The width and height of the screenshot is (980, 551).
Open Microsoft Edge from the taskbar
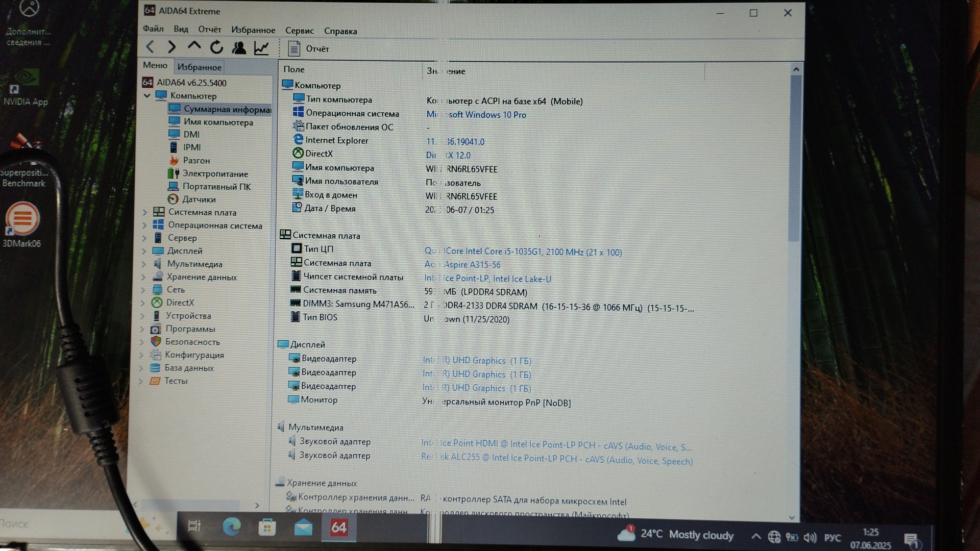click(x=231, y=527)
